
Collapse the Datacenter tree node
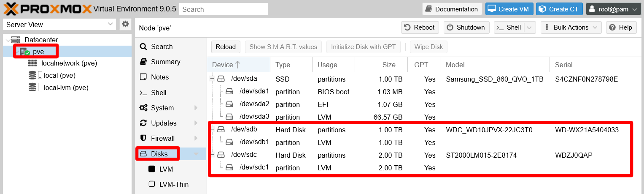click(8, 40)
